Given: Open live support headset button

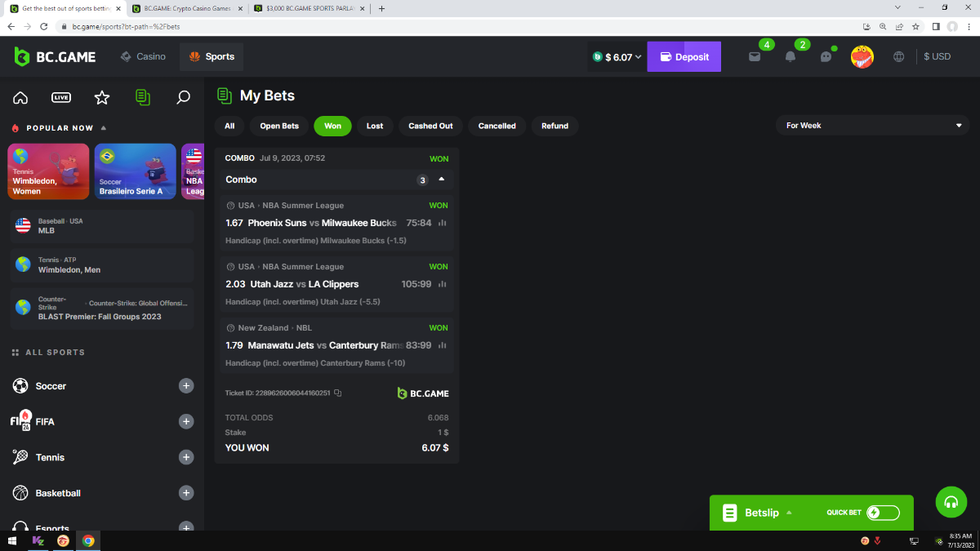Looking at the screenshot, I should pyautogui.click(x=951, y=502).
